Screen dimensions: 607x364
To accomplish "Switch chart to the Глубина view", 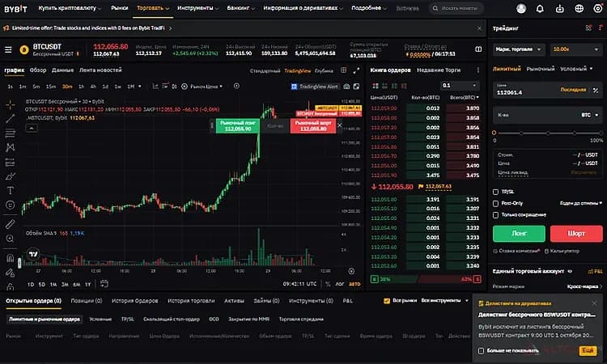I will pyautogui.click(x=324, y=71).
